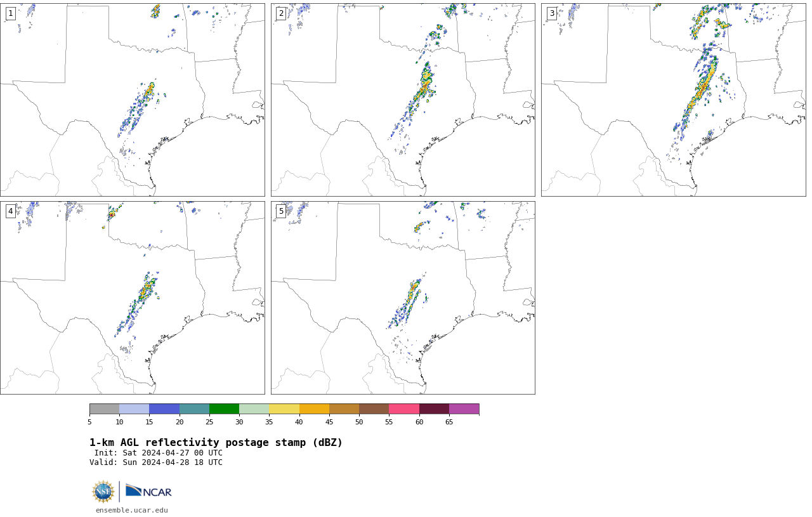Click the Init: Sat 2024-04-27 00 UTC text

159,453
